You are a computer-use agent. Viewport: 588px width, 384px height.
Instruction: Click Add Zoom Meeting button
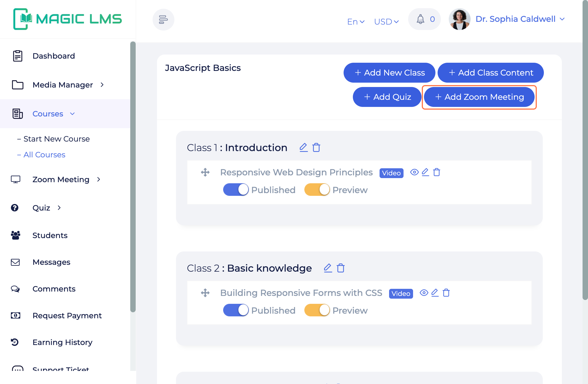479,97
